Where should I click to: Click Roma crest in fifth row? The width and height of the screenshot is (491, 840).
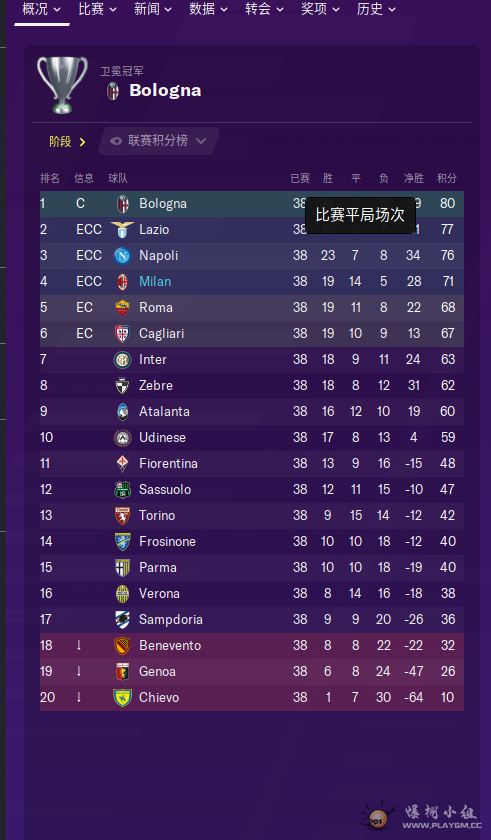pos(123,308)
